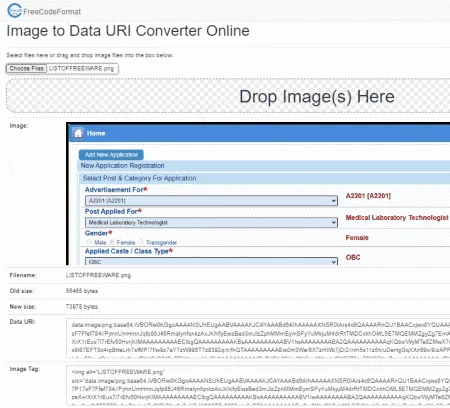Click the Image to Data URI Converter heading
450x408 pixels.
click(128, 31)
